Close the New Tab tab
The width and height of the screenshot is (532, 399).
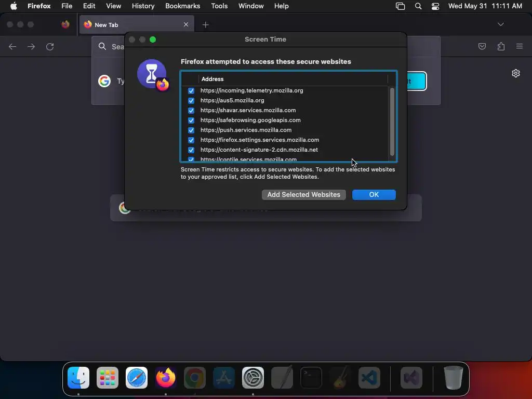pos(186,24)
